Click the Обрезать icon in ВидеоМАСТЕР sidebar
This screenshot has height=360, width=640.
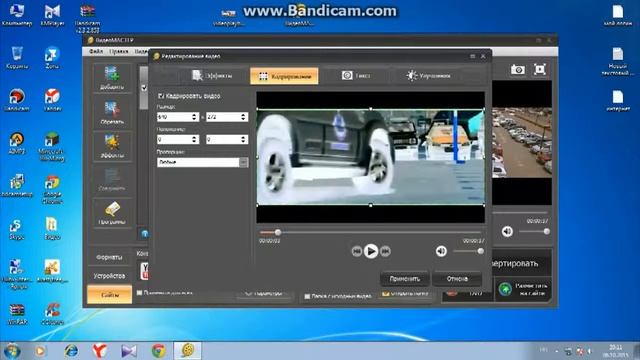[x=112, y=113]
